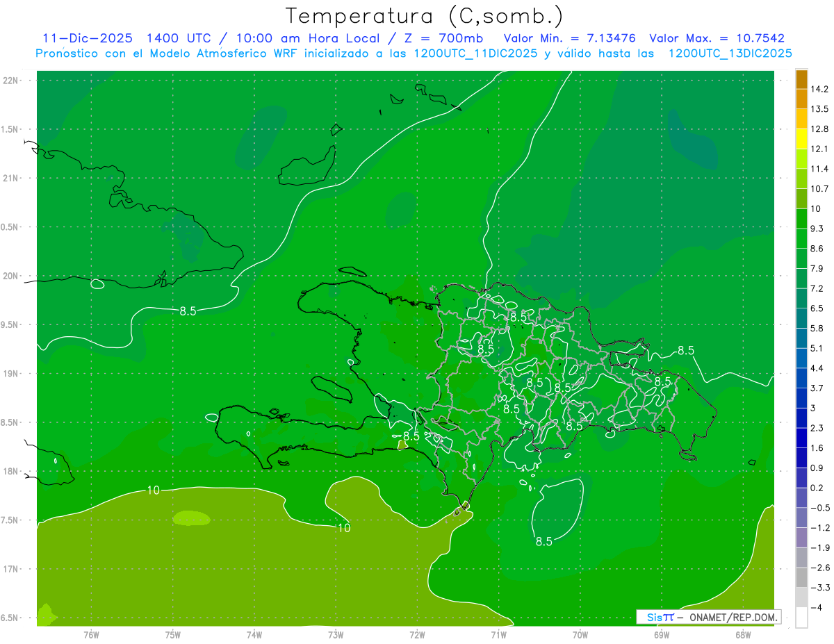Image resolution: width=834 pixels, height=644 pixels.
Task: Click the '12.8' legend value
Action: click(819, 129)
